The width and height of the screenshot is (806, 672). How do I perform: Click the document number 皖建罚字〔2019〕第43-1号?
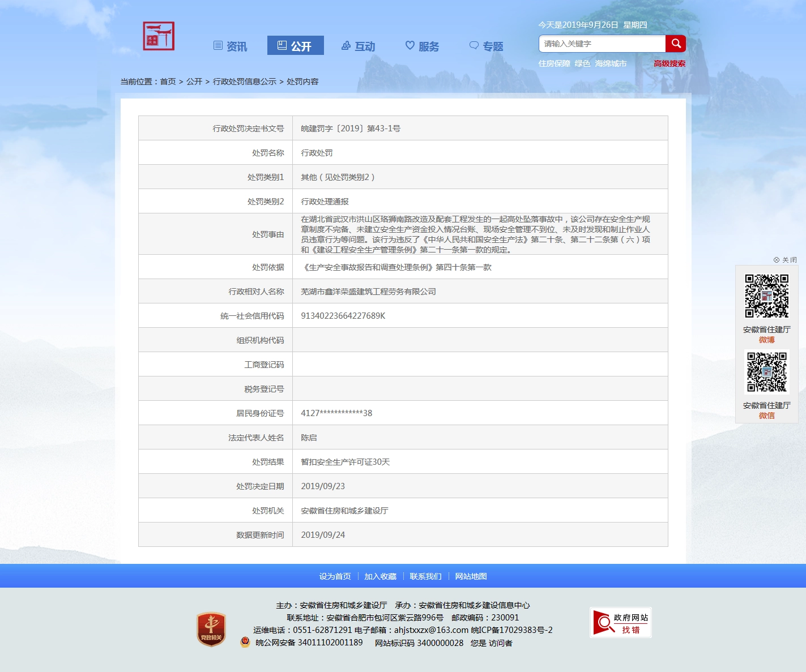[x=351, y=129]
